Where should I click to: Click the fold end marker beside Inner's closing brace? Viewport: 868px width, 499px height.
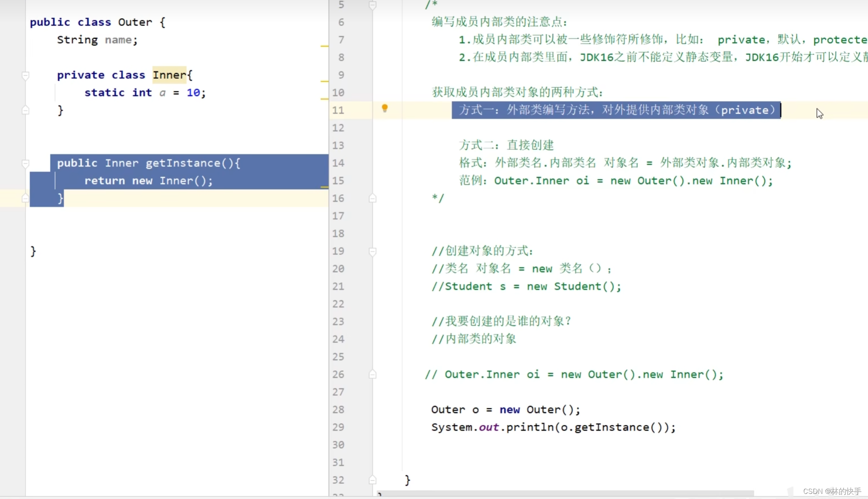(x=26, y=110)
